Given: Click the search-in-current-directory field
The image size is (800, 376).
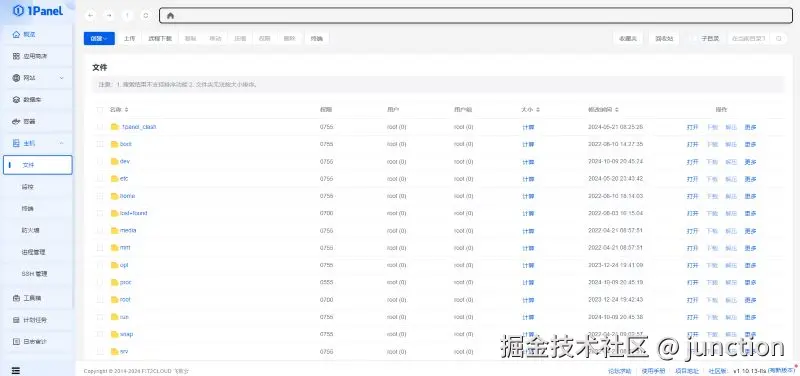Looking at the screenshot, I should [x=750, y=38].
